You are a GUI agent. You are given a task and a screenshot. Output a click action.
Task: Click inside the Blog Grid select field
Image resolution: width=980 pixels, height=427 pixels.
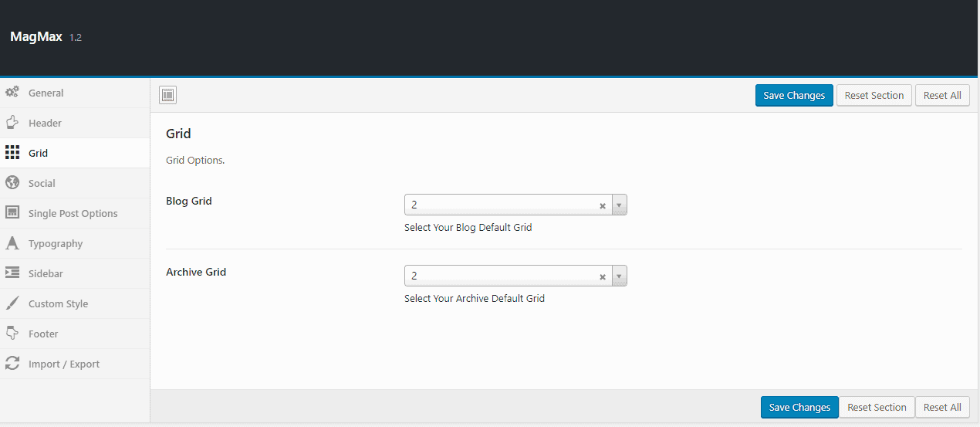point(502,205)
